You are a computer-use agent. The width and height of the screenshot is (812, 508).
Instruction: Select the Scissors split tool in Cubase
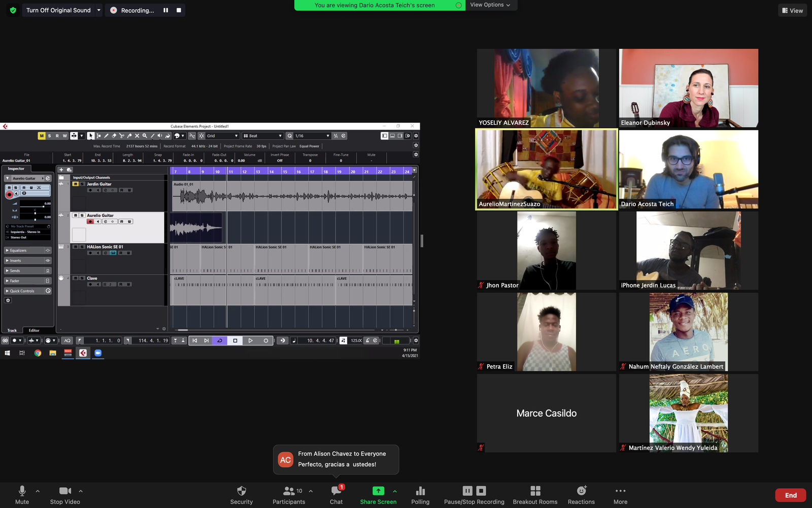pos(121,136)
